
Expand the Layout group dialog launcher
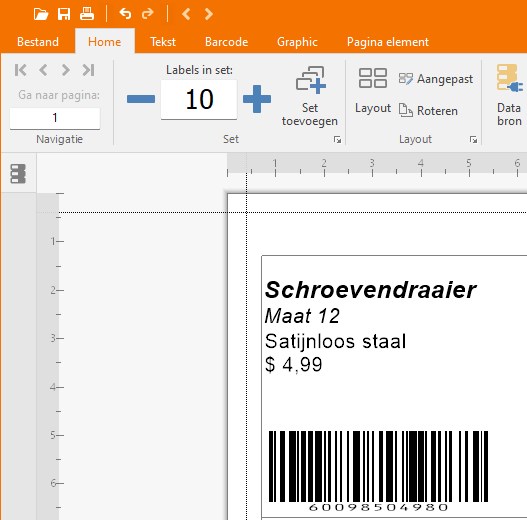[x=473, y=140]
